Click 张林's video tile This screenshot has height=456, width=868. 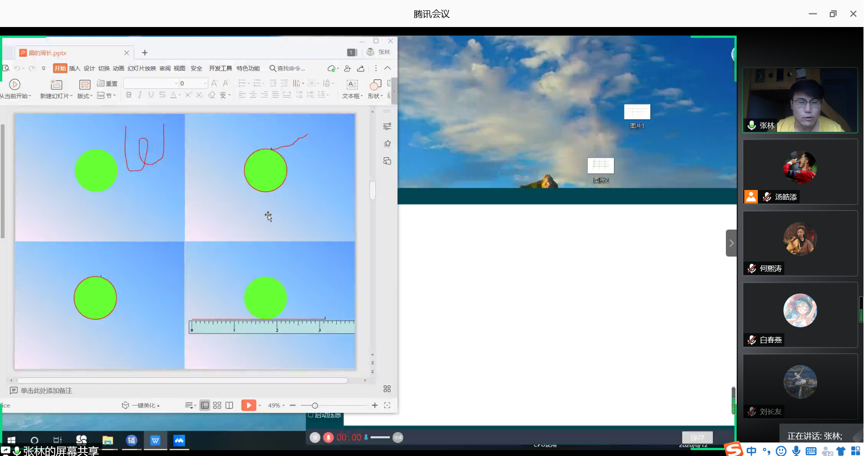[x=800, y=100]
